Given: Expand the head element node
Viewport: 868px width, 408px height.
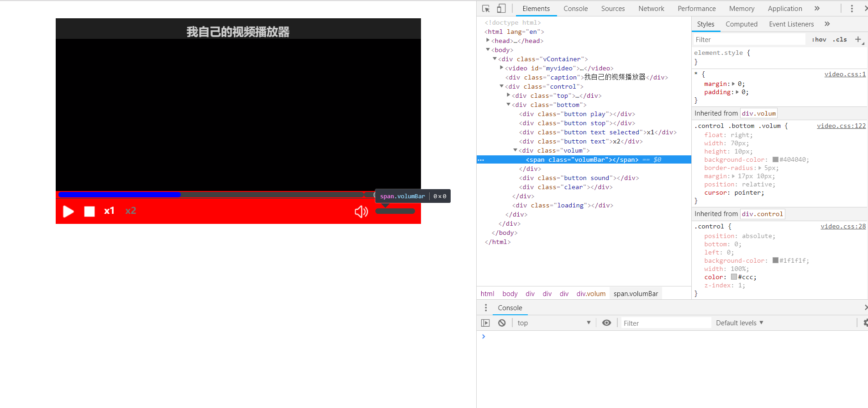Looking at the screenshot, I should [488, 41].
